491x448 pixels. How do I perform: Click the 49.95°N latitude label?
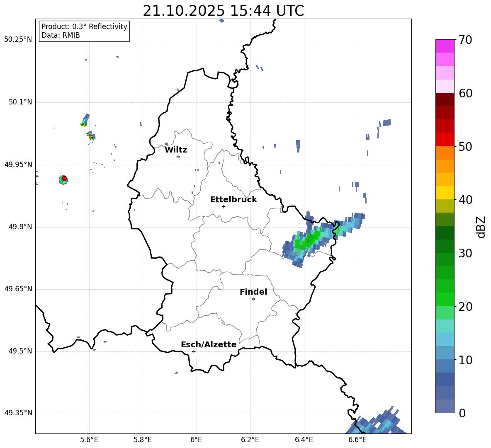point(18,165)
